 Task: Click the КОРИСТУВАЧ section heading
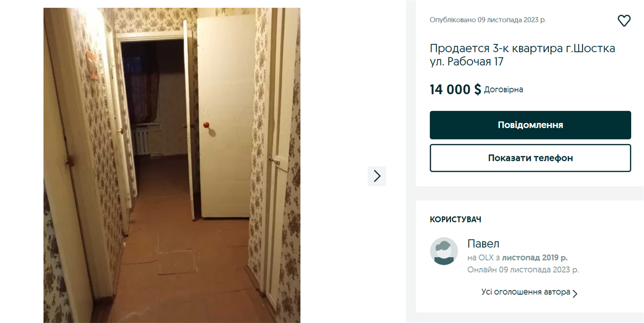coord(455,220)
